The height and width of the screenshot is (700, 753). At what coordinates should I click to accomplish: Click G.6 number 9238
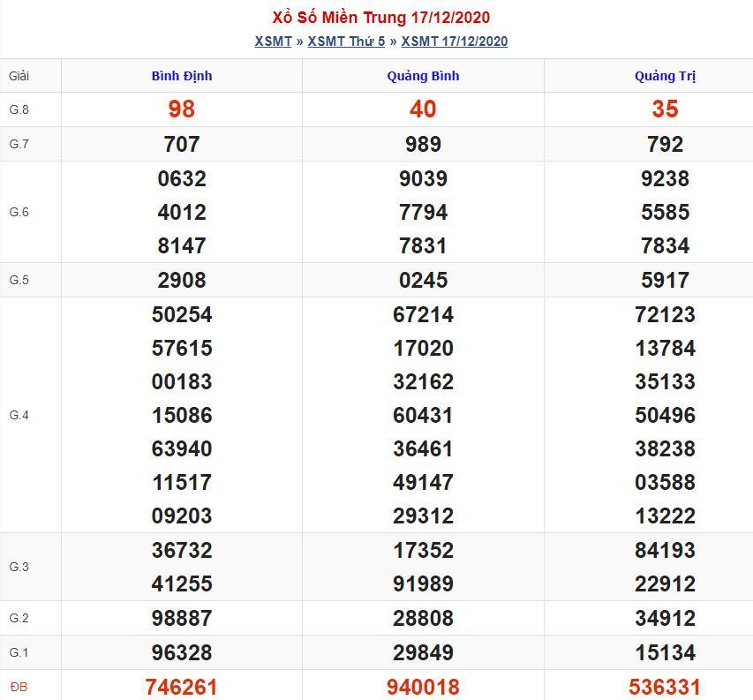pyautogui.click(x=665, y=178)
